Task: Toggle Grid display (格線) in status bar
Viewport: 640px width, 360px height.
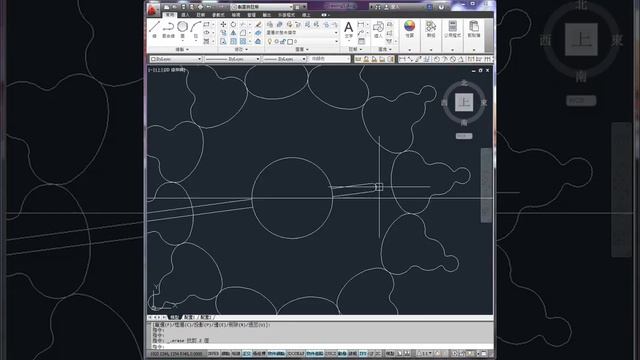Action: coord(236,353)
